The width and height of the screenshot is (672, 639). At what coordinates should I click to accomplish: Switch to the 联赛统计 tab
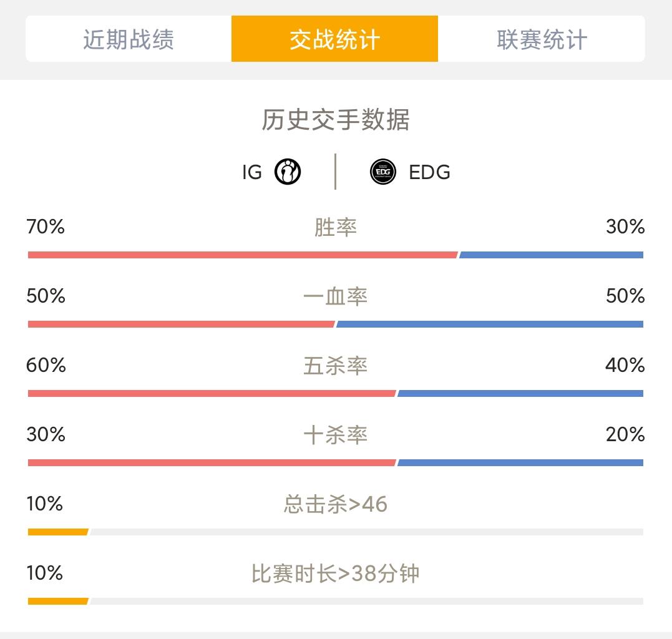[542, 39]
